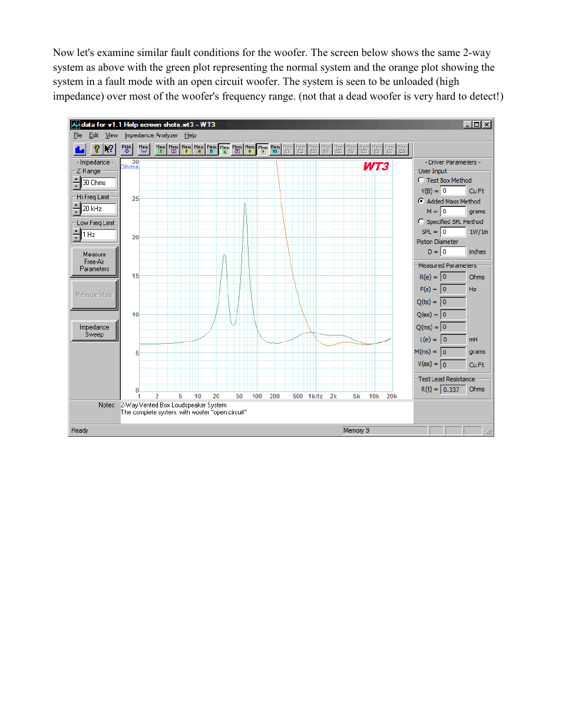The height and width of the screenshot is (728, 562).
Task: Click the window resize grip corner
Action: (488, 431)
